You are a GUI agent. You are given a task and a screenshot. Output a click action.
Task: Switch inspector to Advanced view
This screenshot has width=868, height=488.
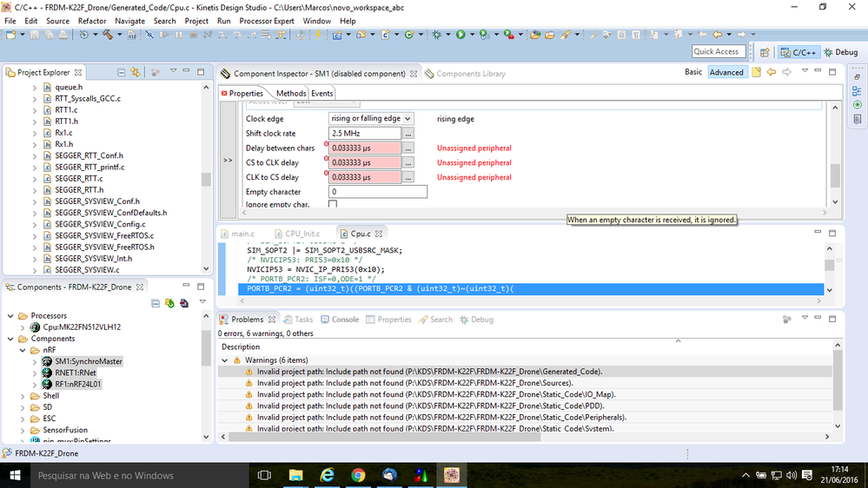coord(726,72)
